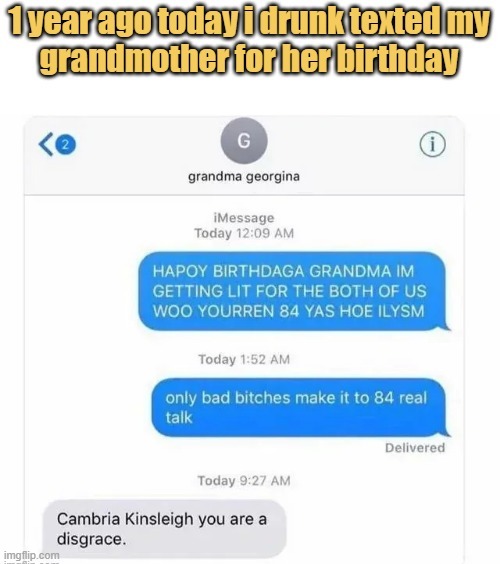The height and width of the screenshot is (564, 500).
Task: Tap the blue back chevron arrow
Action: [46, 144]
